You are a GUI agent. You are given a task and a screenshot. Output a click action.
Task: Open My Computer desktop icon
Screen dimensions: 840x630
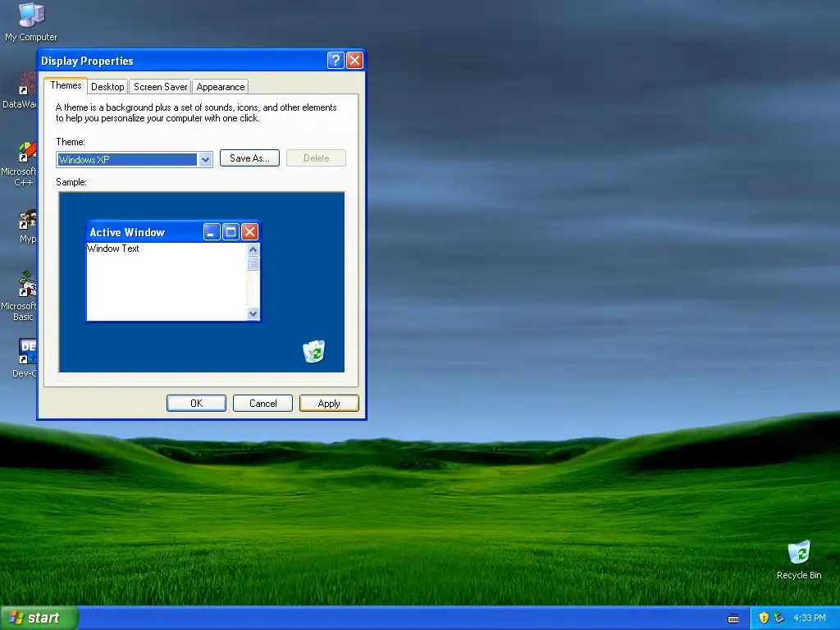[31, 21]
